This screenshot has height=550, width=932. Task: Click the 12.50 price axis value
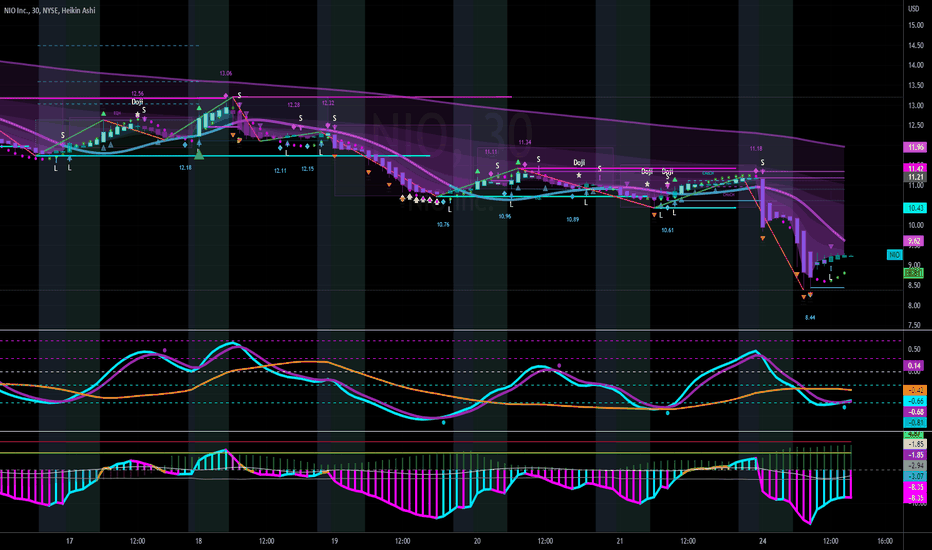coord(916,125)
